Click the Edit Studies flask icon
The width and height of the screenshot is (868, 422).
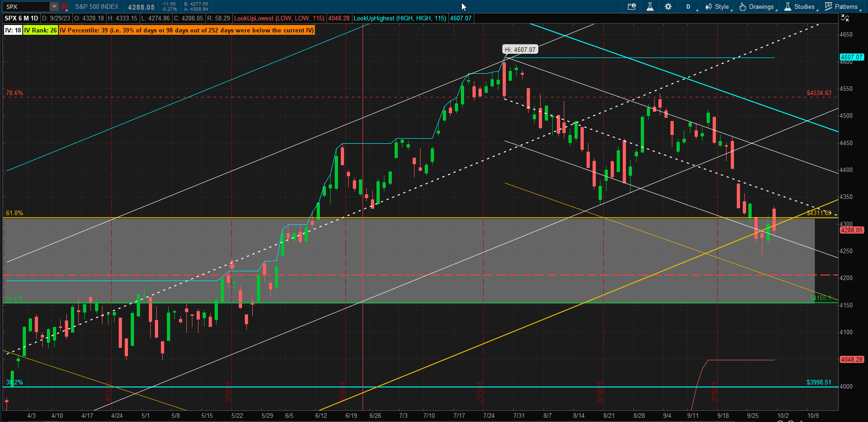coord(650,6)
